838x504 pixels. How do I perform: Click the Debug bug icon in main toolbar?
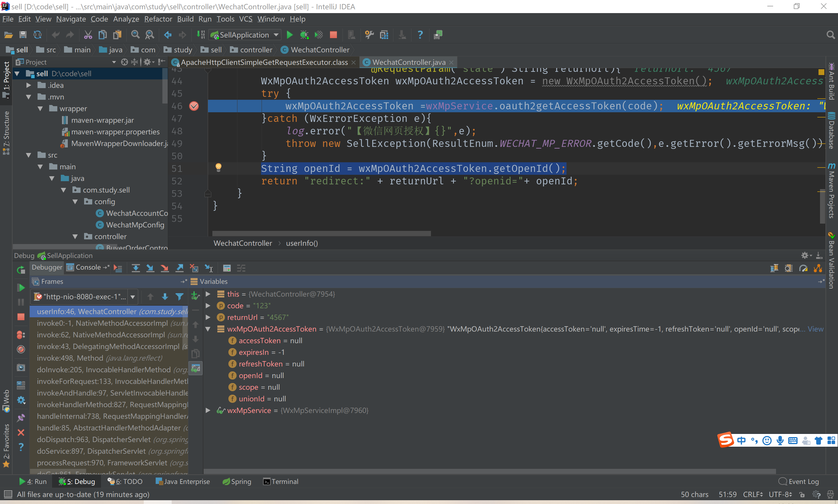point(304,35)
